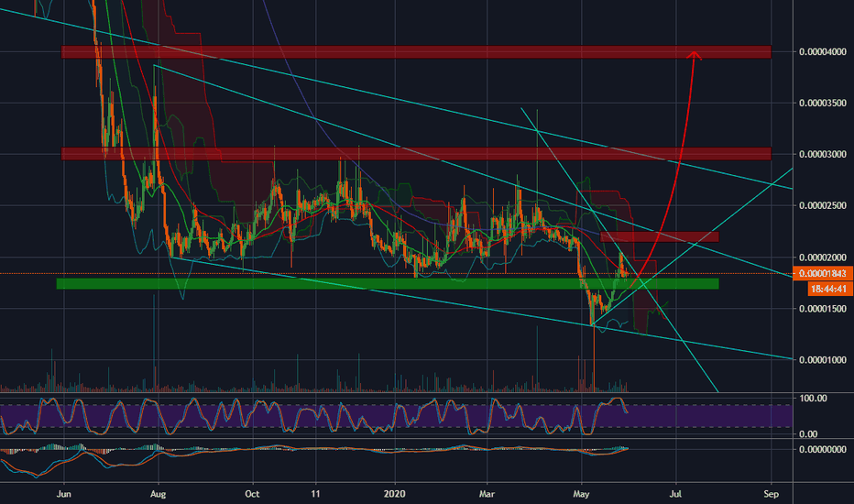The image size is (854, 504).
Task: Click the Sep label on time axis
Action: pos(772,494)
